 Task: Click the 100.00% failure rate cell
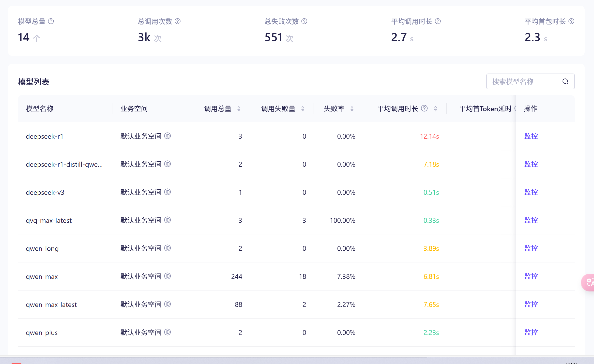tap(343, 220)
